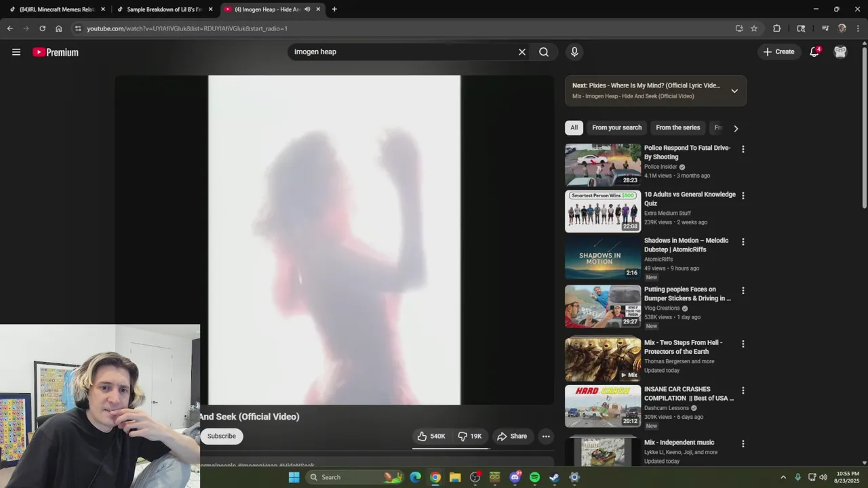Dislike the video with thumbs down 19K

click(470, 436)
